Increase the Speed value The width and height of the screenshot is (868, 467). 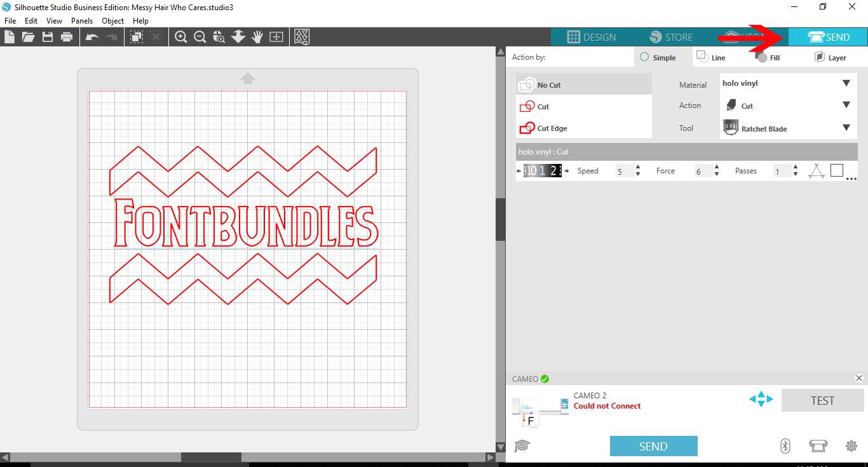coord(638,167)
